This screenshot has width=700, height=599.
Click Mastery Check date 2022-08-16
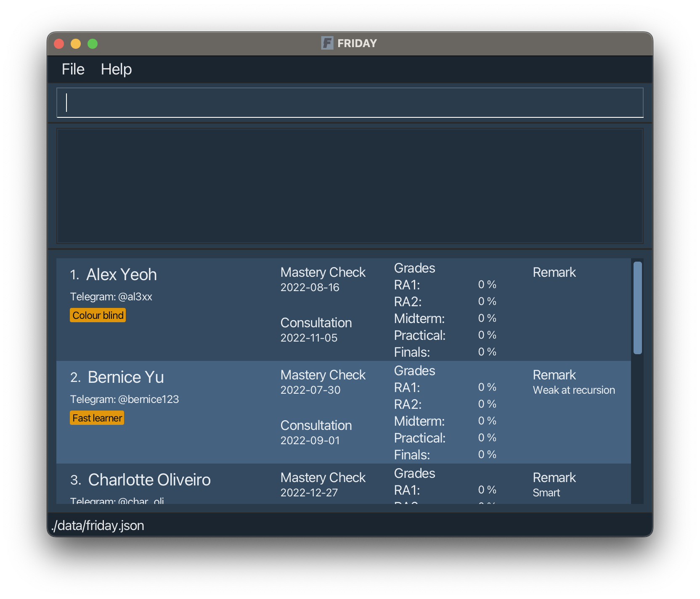tap(310, 287)
